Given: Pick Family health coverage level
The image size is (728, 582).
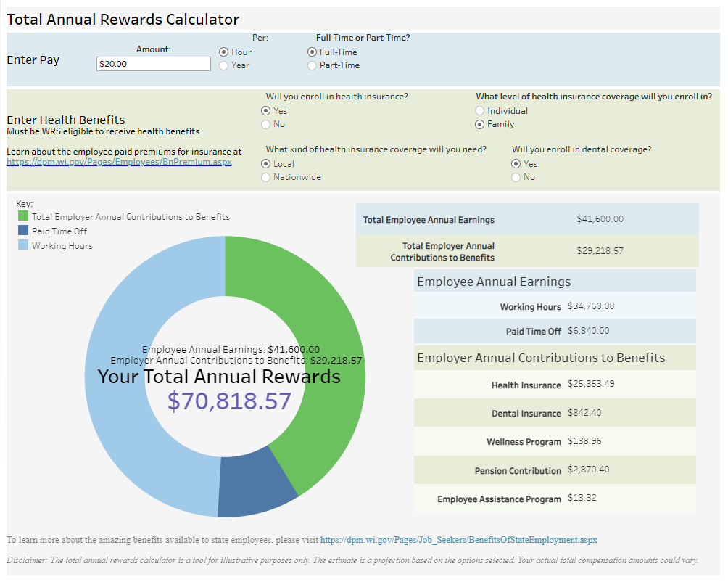Looking at the screenshot, I should [x=480, y=124].
